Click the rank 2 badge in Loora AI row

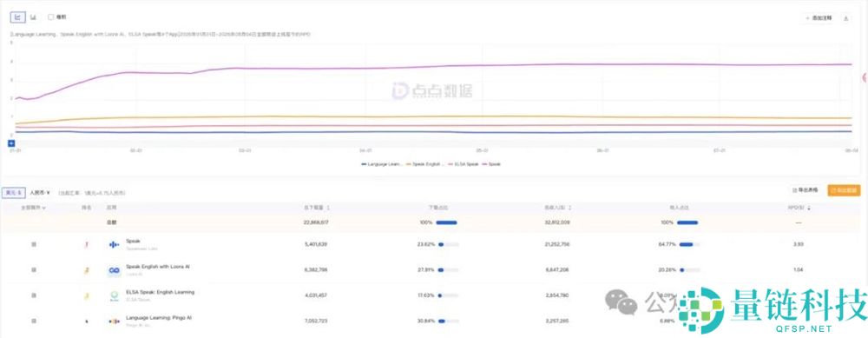point(86,270)
